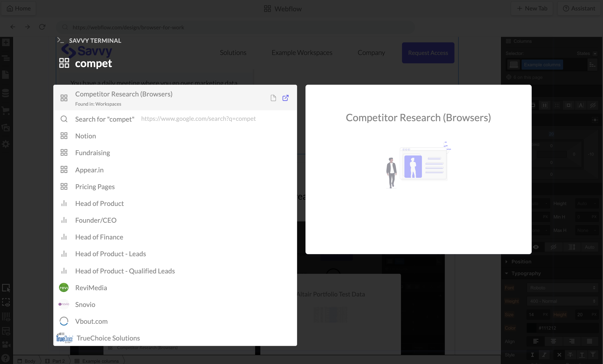Click the workspace grid icon beside Notion
The image size is (603, 364).
pyautogui.click(x=64, y=136)
